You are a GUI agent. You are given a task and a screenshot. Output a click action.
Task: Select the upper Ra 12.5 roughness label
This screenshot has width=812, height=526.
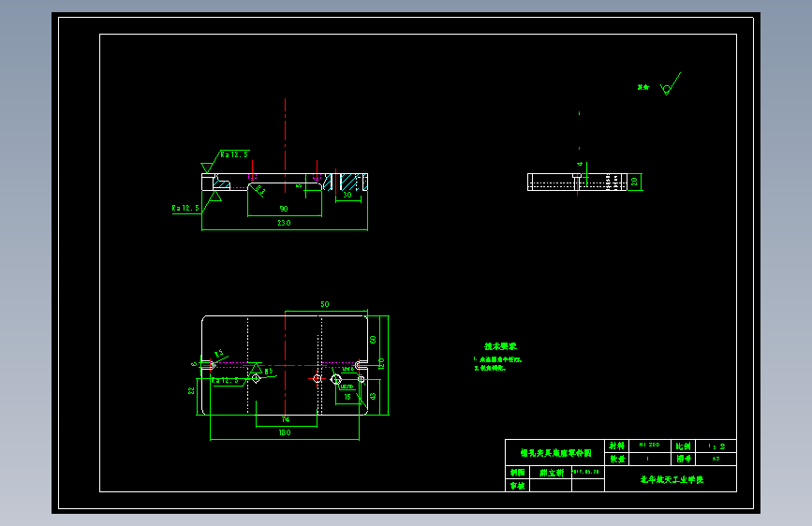pyautogui.click(x=234, y=154)
